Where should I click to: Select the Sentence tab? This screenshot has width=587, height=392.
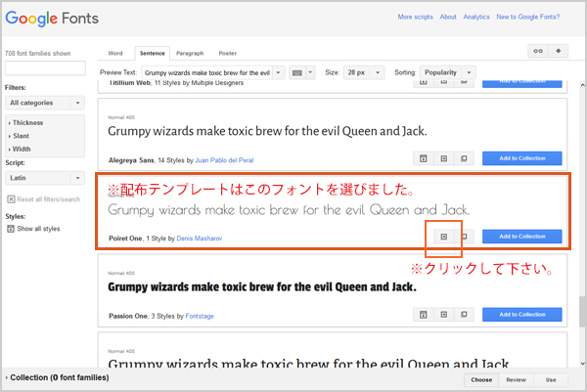tap(153, 53)
